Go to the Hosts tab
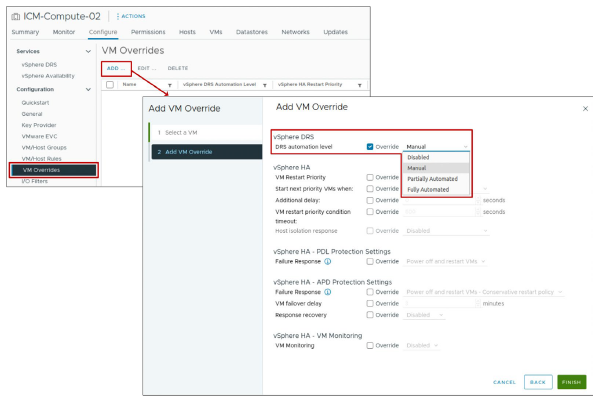 (187, 32)
